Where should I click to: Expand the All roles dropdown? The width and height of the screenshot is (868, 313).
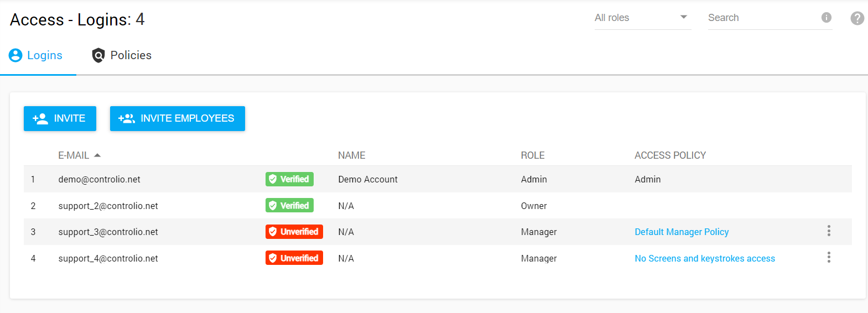tap(642, 18)
